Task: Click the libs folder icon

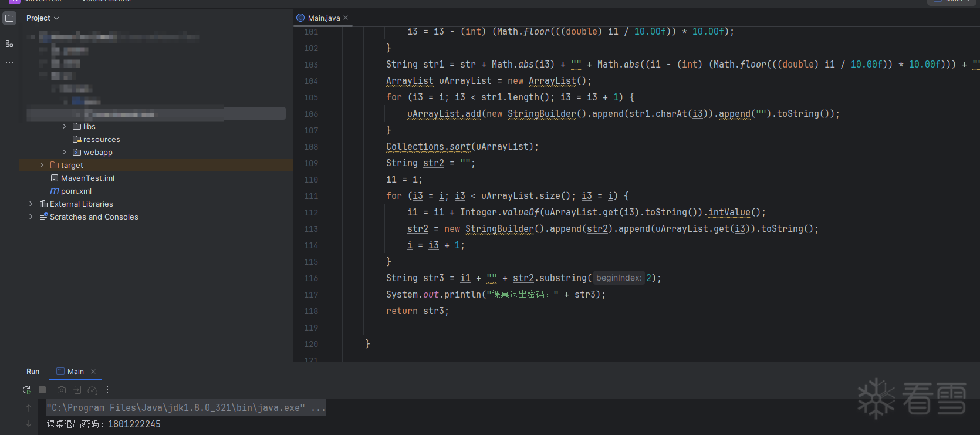Action: click(77, 126)
